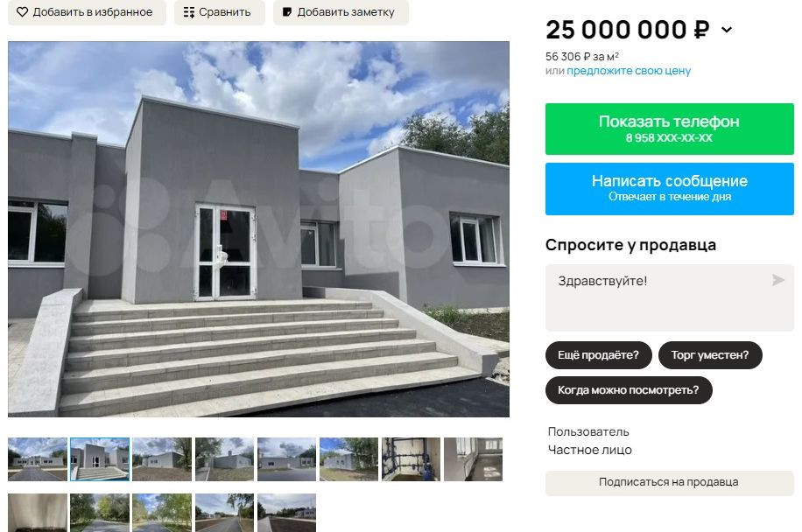Follow the предложите свою цену link

tap(629, 71)
